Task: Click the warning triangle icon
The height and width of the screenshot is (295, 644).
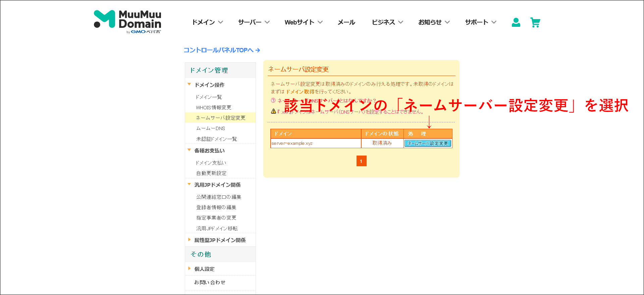Action: click(273, 111)
